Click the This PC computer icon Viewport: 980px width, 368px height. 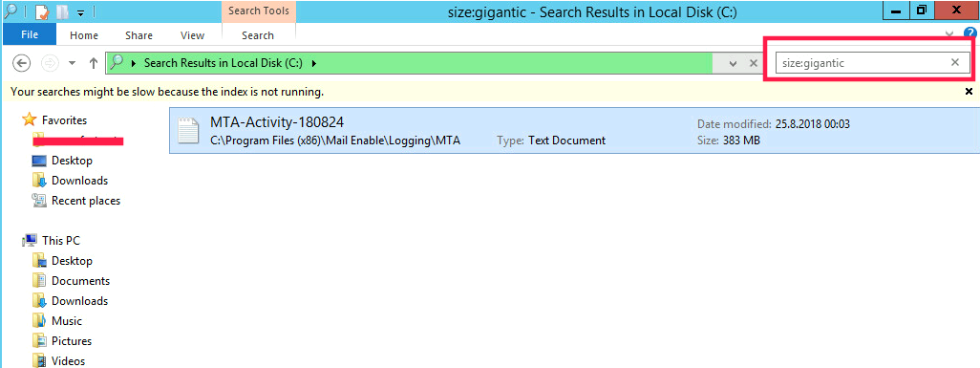[x=30, y=240]
